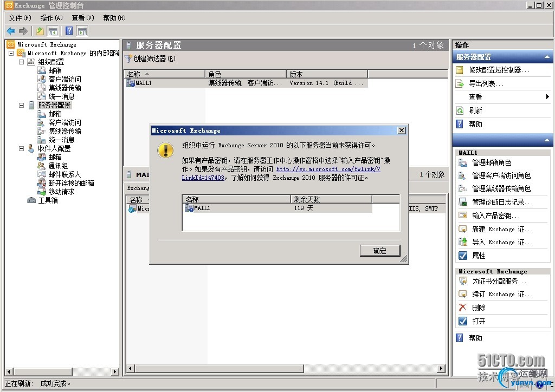Close the Microsoft Exchange warning dialog
Viewport: 555px width, 392px height.
[402, 130]
